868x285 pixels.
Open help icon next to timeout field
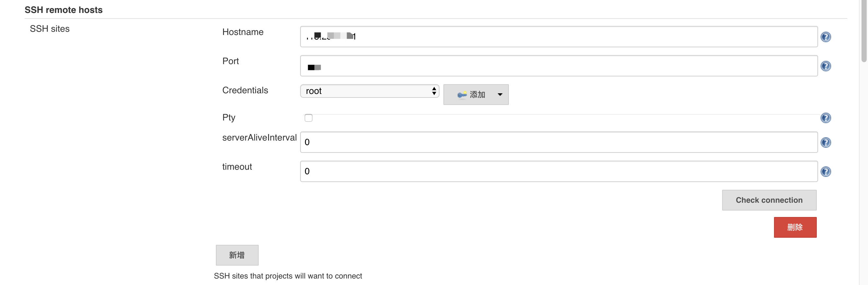(x=825, y=172)
